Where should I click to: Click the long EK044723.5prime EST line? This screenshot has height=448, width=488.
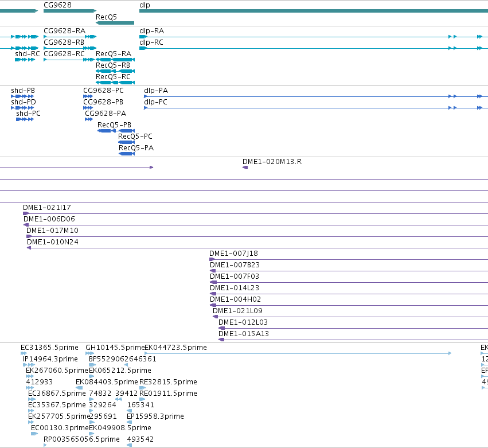[298, 353]
